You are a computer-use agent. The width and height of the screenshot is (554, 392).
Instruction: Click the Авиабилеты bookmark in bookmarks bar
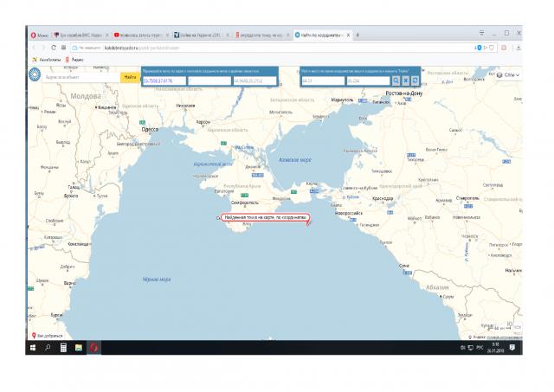tap(47, 59)
